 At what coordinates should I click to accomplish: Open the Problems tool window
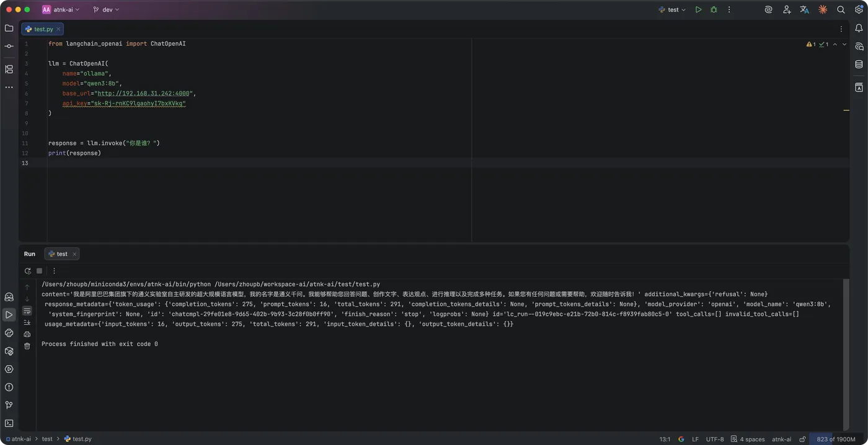[9, 386]
